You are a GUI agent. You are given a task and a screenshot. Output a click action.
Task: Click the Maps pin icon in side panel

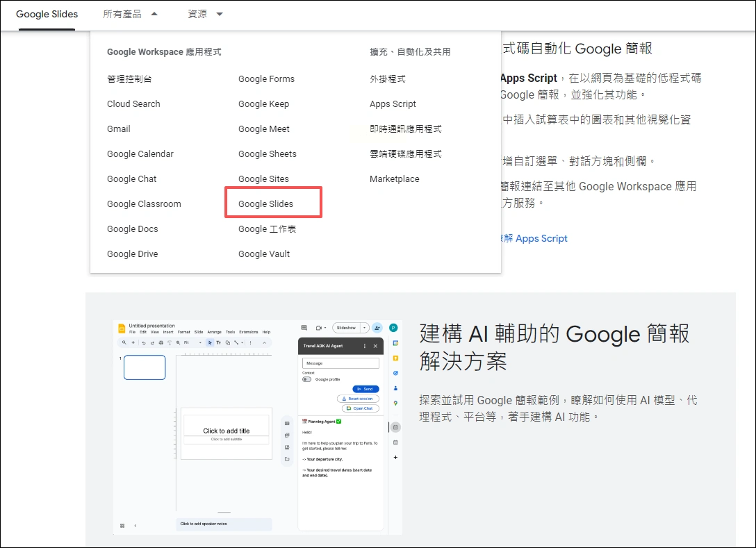[x=395, y=404]
